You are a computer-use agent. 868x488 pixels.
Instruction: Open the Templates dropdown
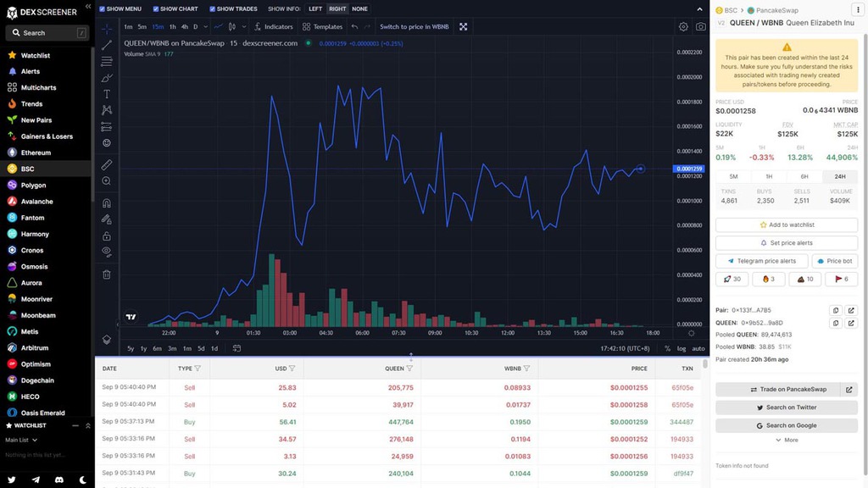[323, 26]
